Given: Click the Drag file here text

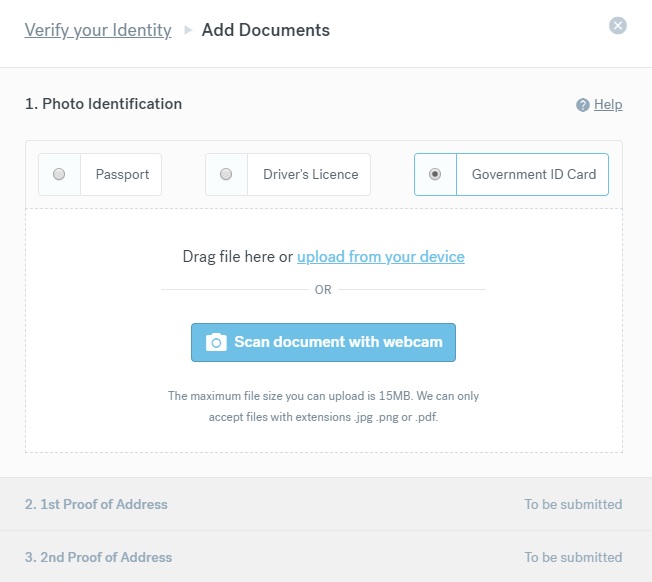Looking at the screenshot, I should coord(237,256).
